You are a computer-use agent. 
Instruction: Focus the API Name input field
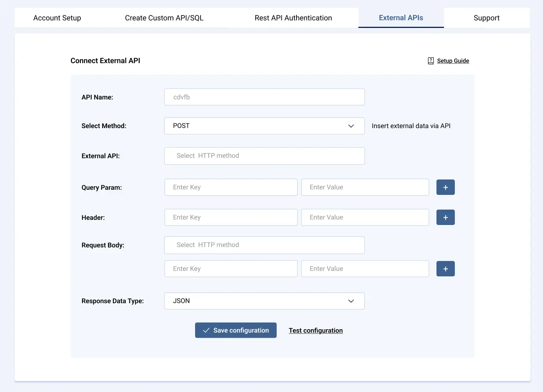point(264,97)
